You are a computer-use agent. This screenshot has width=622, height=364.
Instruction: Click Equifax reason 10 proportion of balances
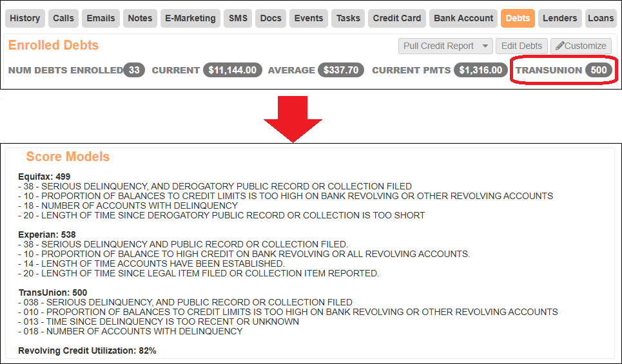click(286, 196)
